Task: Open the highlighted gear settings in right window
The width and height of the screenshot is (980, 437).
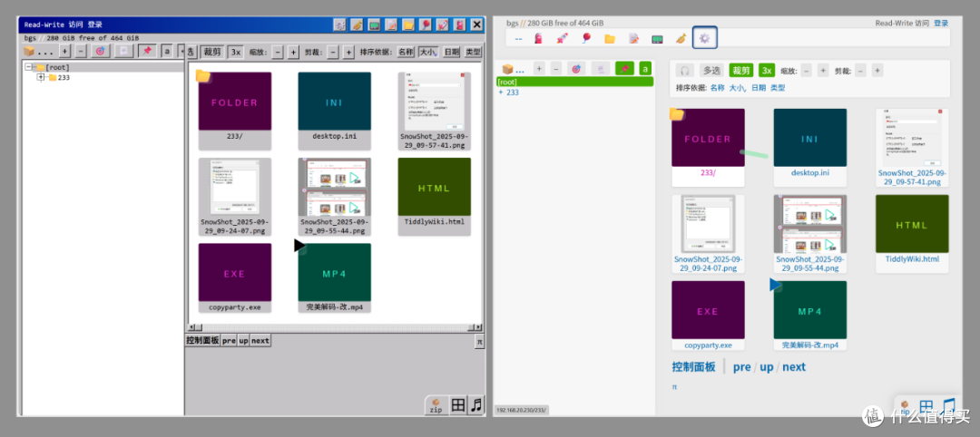Action: (x=705, y=38)
